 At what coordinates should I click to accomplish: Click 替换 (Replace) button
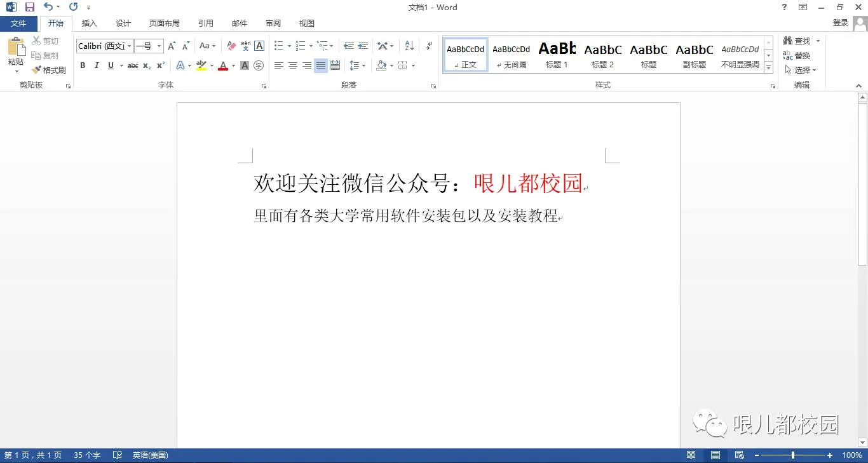[x=797, y=56]
